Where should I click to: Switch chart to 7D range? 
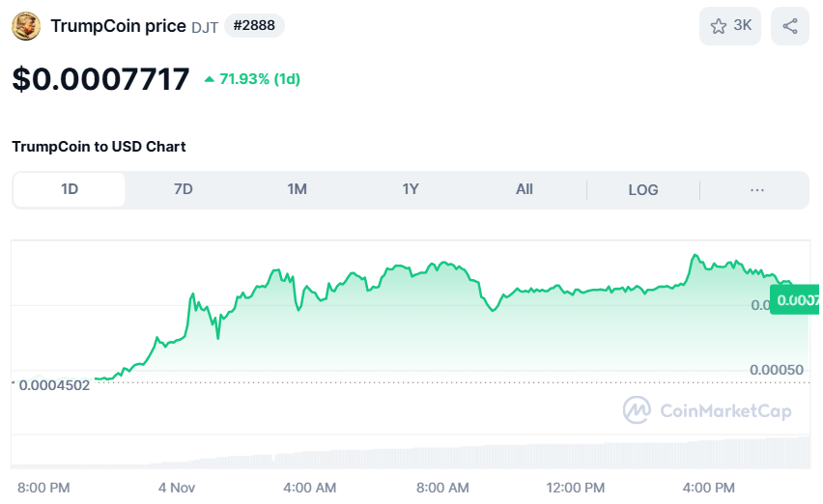tap(184, 189)
